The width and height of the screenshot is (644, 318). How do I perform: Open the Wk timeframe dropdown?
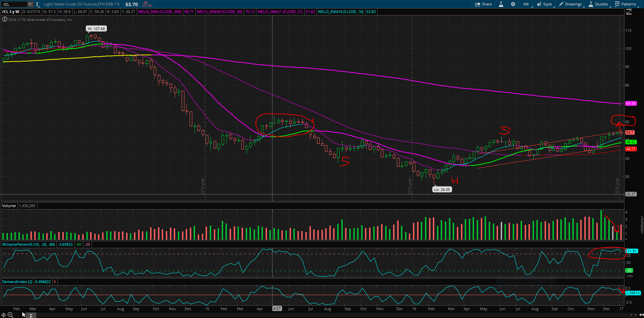click(x=526, y=4)
